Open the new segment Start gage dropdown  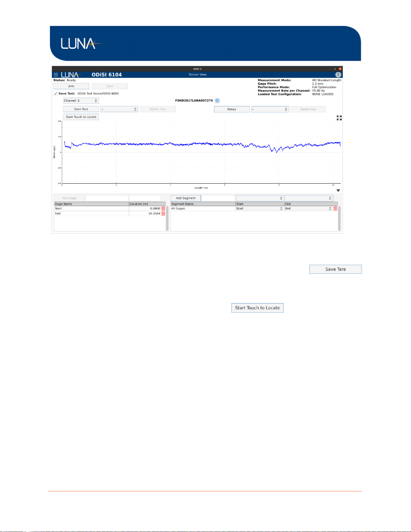pos(260,198)
